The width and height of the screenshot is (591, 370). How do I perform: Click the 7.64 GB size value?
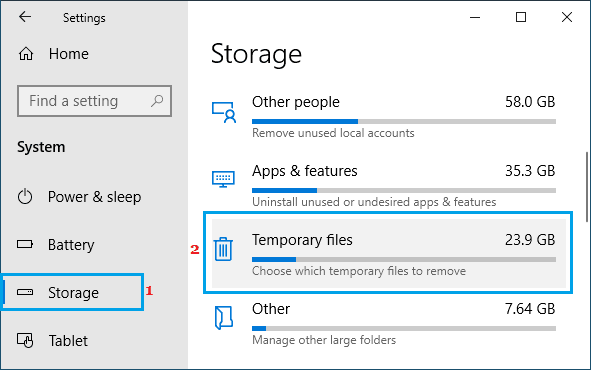coord(530,309)
